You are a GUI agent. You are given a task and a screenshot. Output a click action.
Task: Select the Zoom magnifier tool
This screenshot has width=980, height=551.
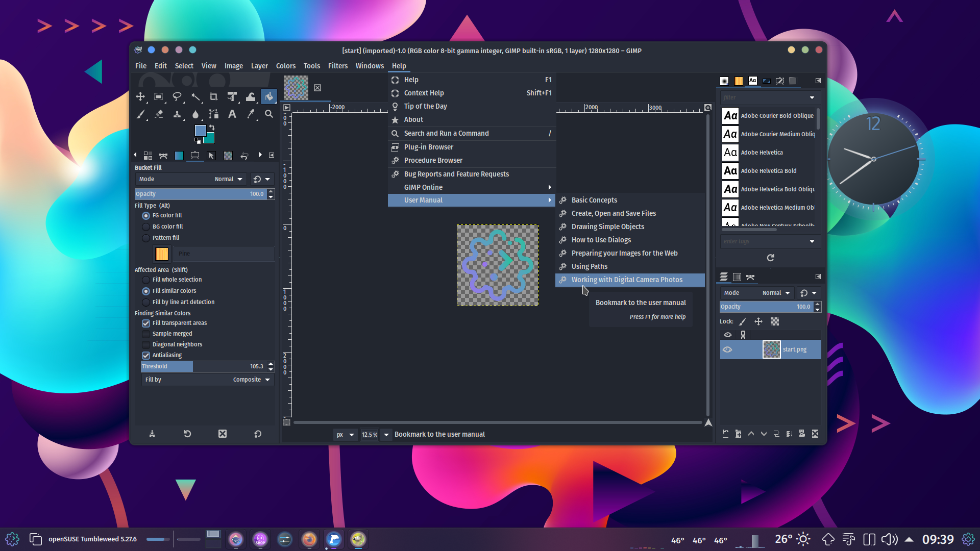(269, 114)
